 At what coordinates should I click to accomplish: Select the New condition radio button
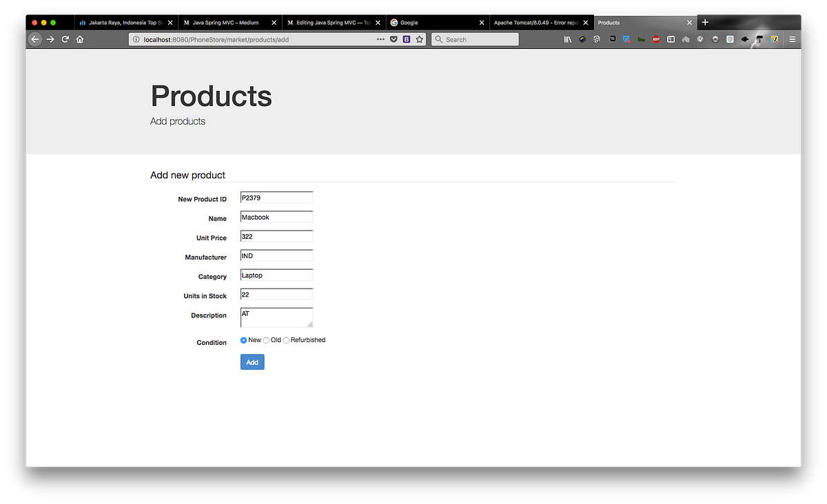[244, 340]
